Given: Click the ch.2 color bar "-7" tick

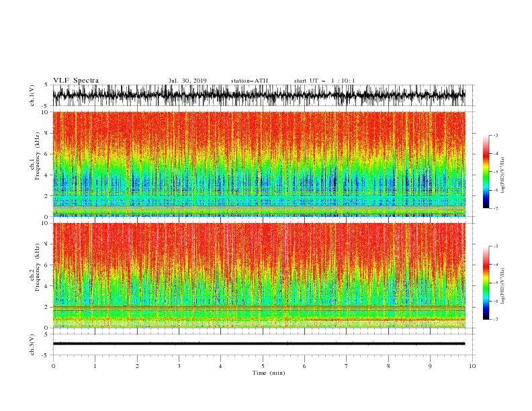Looking at the screenshot, I should [496, 319].
